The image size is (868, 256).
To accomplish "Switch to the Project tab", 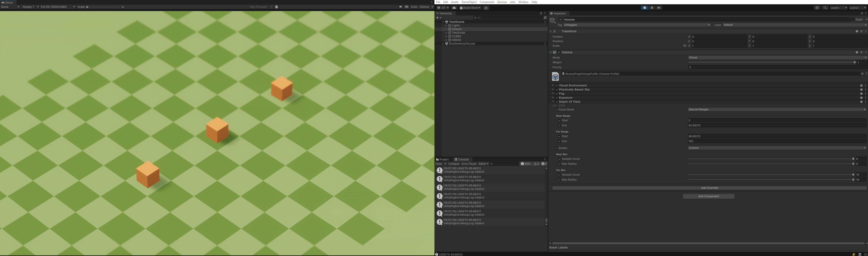I will pos(443,159).
